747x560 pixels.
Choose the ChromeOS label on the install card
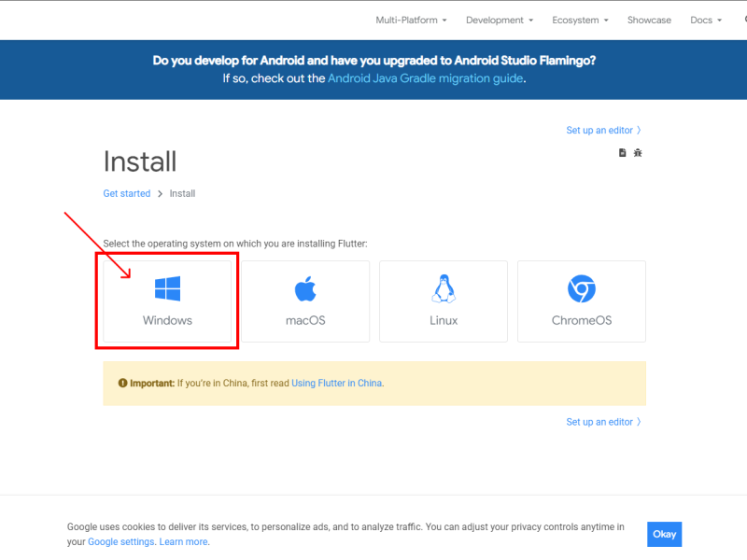[x=582, y=320]
